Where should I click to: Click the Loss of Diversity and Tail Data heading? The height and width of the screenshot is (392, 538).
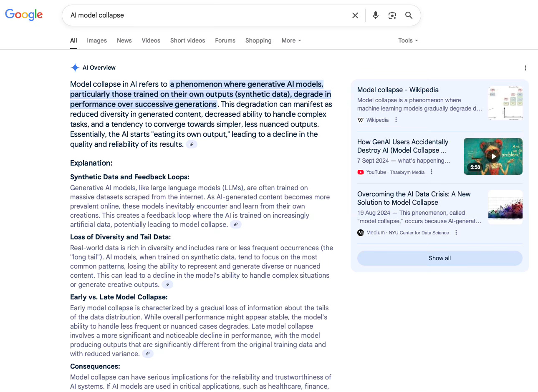[120, 237]
